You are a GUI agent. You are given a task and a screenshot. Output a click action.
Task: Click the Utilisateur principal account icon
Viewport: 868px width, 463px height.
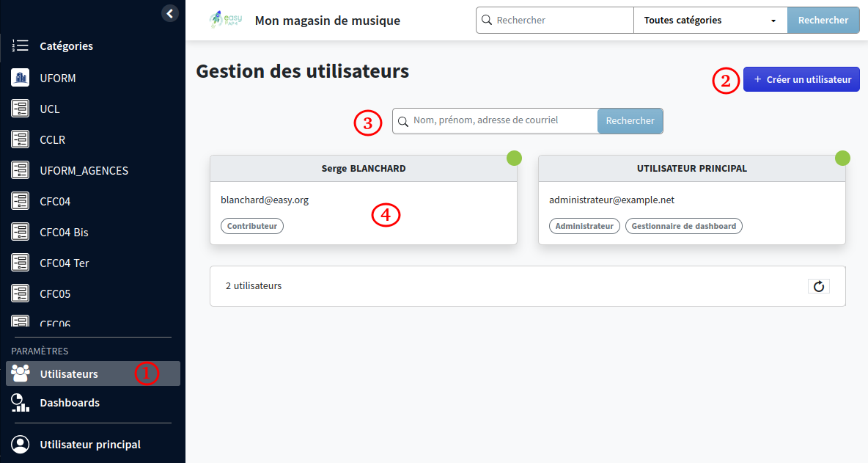[x=20, y=444]
